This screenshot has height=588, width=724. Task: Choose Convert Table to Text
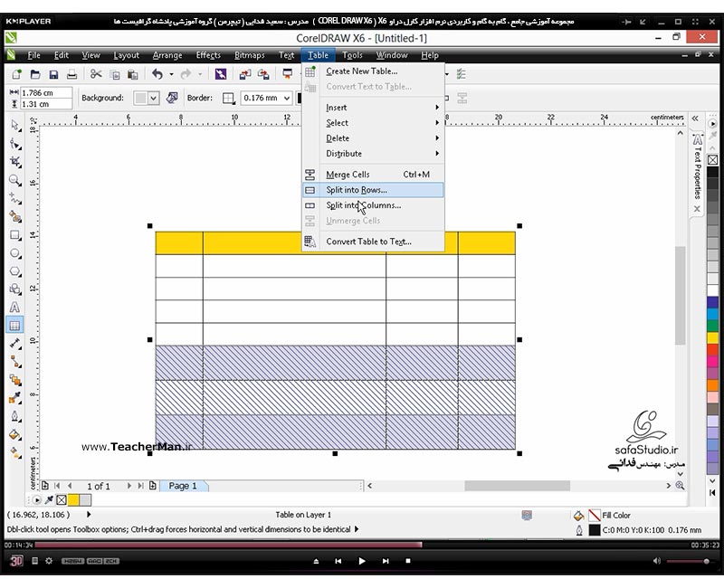(x=373, y=242)
